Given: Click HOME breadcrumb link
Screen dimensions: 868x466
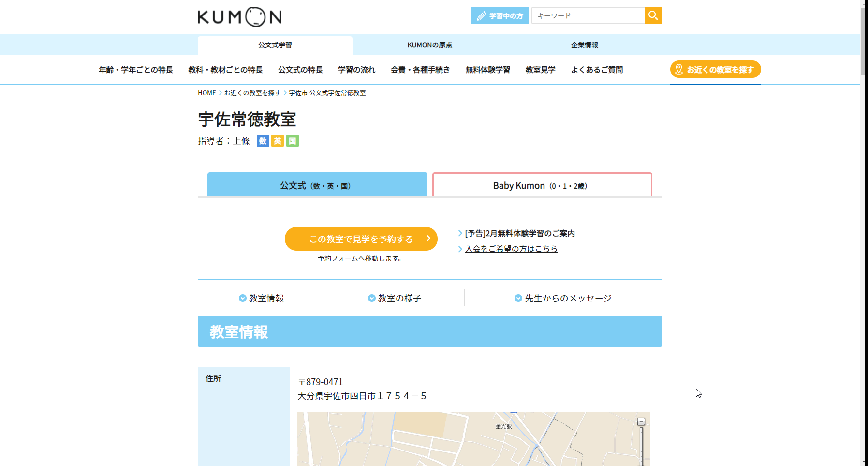Looking at the screenshot, I should (x=206, y=93).
